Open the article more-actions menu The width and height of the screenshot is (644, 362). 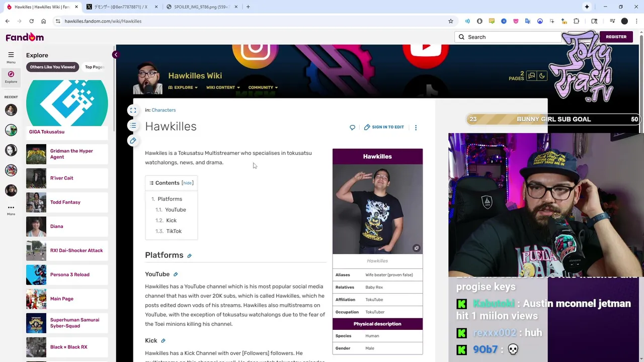click(416, 127)
